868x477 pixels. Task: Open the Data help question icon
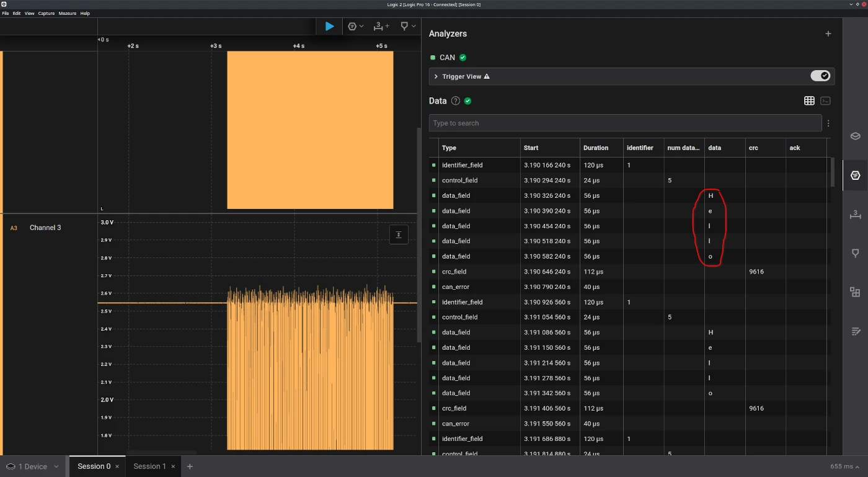coord(456,101)
